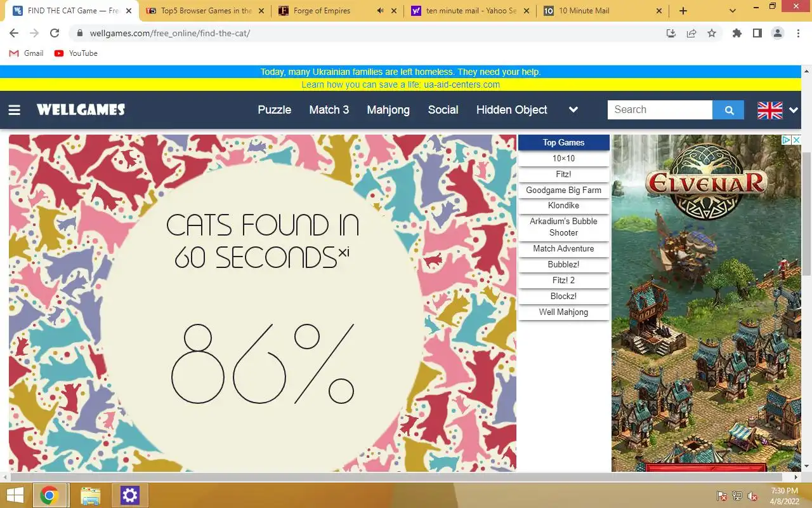Click the Action Center flag tray icon
The height and width of the screenshot is (508, 812).
click(721, 496)
